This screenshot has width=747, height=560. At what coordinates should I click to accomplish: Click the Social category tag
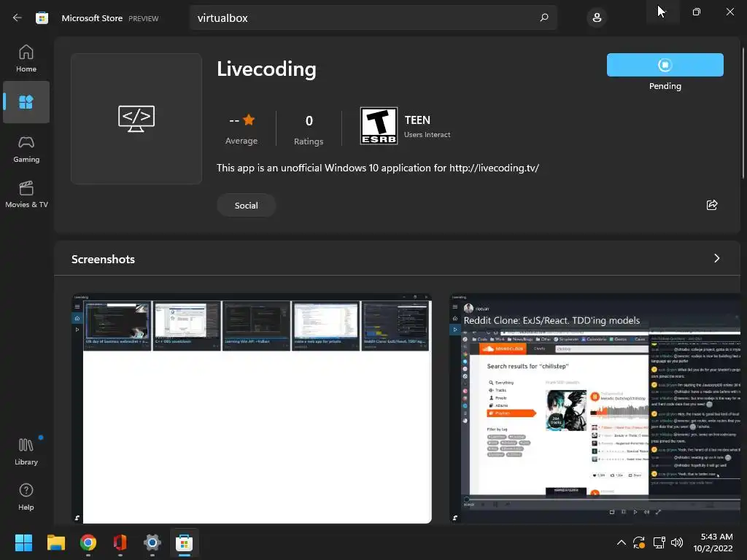pos(247,205)
